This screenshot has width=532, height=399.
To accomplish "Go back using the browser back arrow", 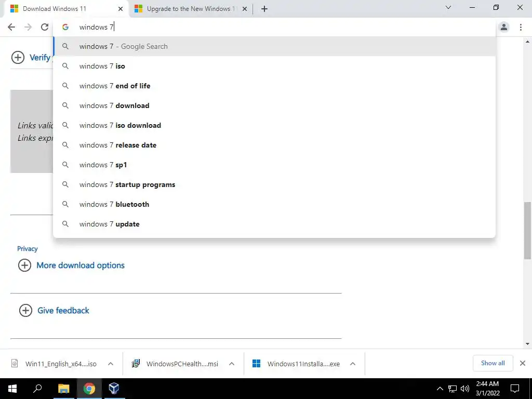I will point(11,27).
